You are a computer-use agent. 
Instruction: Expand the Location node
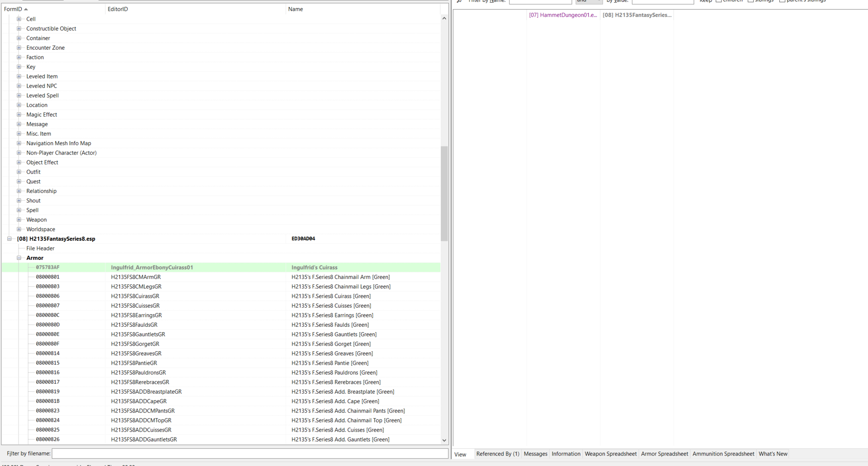click(x=19, y=105)
